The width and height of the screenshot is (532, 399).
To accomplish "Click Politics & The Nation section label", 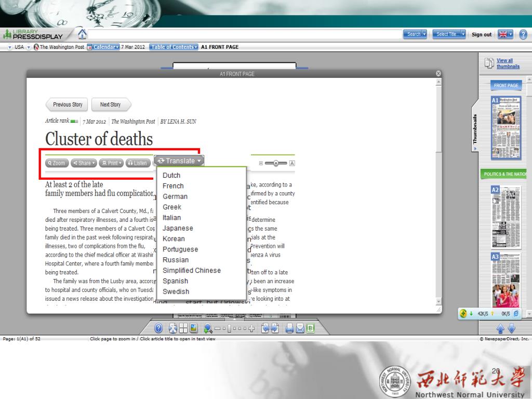I will 504,174.
